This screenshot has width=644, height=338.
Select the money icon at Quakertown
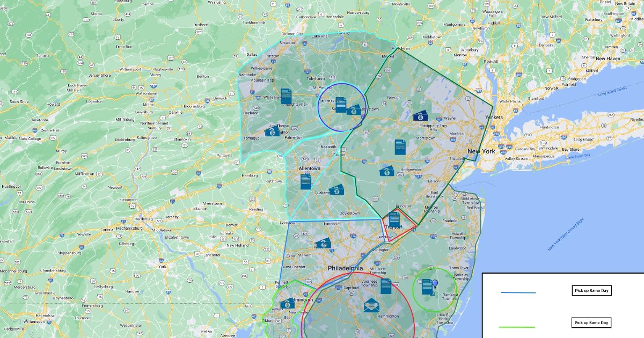point(336,190)
